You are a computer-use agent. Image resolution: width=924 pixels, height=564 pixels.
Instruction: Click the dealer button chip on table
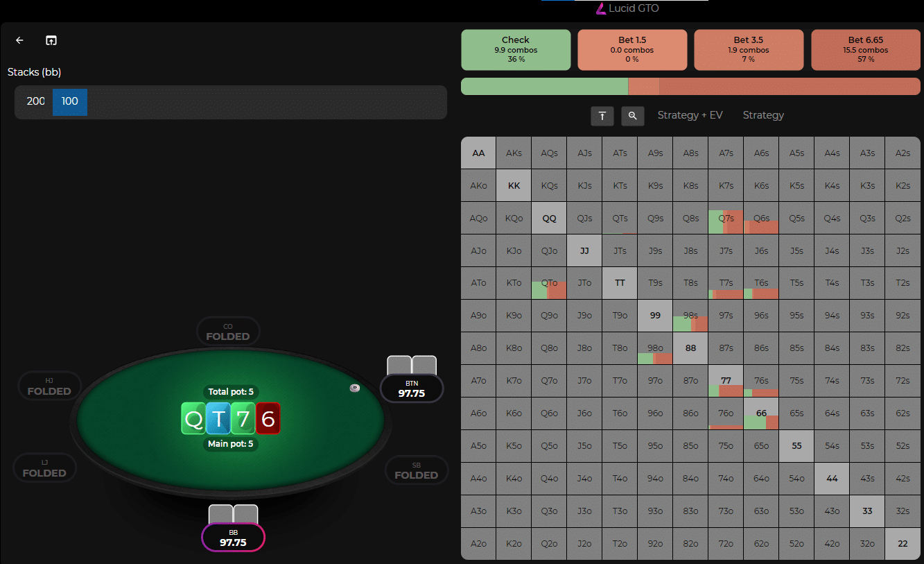(x=355, y=388)
